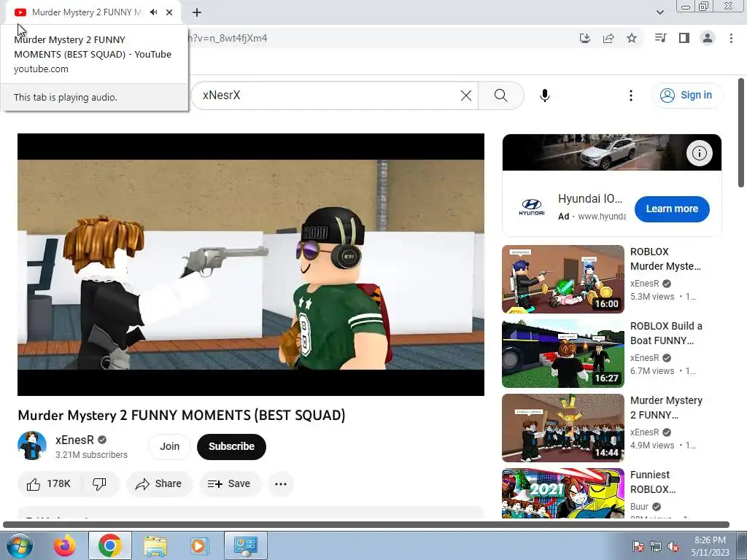747x560 pixels.
Task: Open the Chrome profile avatar icon
Action: pos(708,38)
